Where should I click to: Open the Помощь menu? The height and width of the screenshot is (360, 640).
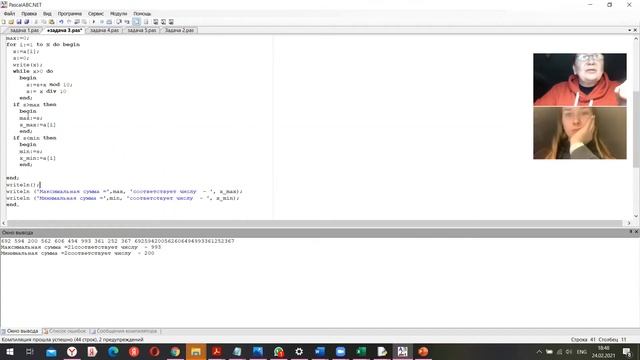tap(142, 13)
